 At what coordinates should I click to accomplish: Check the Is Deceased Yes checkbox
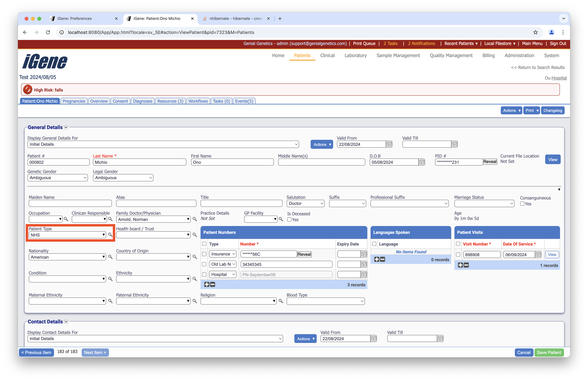coord(289,220)
